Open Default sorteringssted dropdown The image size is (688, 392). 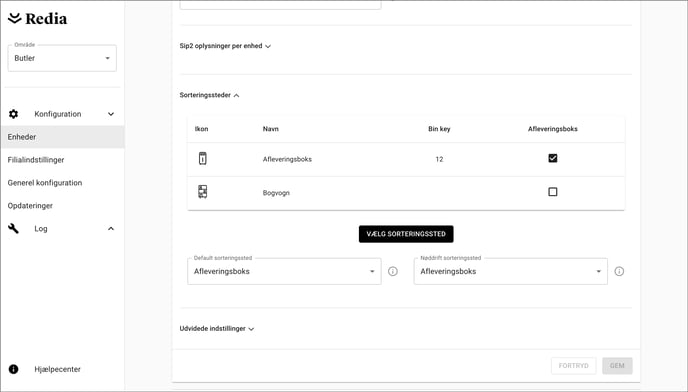[x=284, y=271]
